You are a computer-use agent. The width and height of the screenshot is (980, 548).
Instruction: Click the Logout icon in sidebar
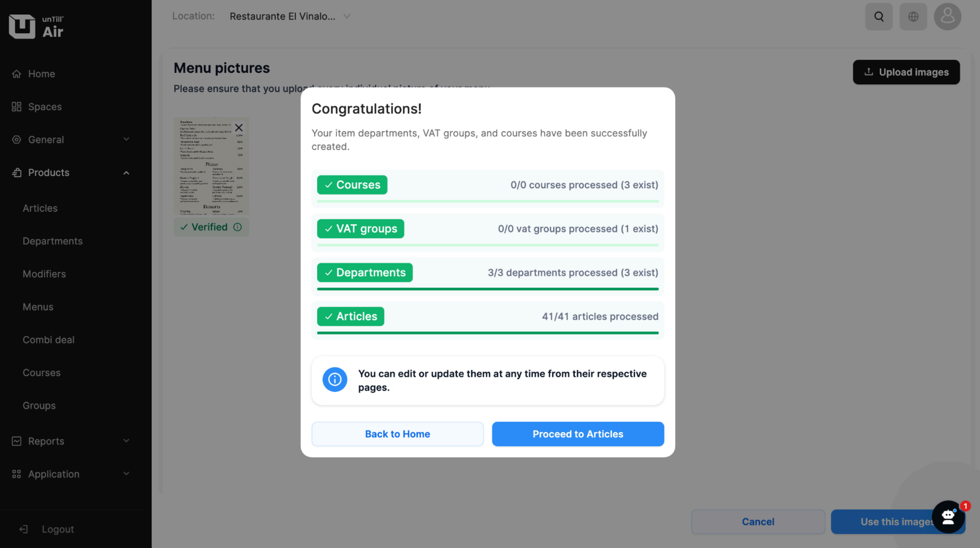pos(24,529)
